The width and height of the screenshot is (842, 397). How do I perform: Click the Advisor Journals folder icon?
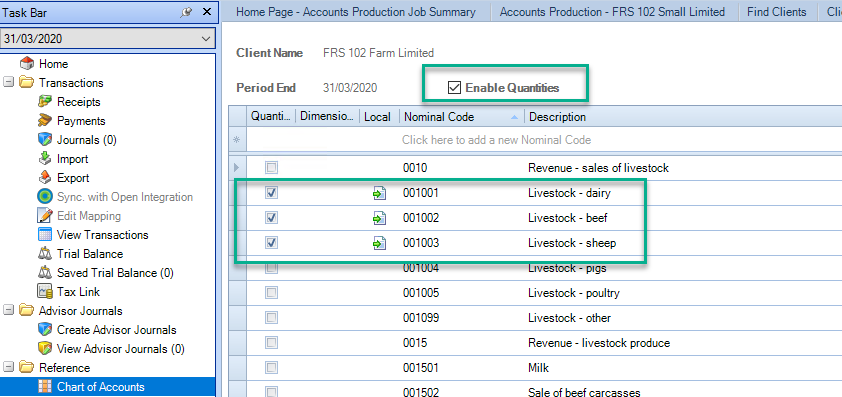coord(26,311)
